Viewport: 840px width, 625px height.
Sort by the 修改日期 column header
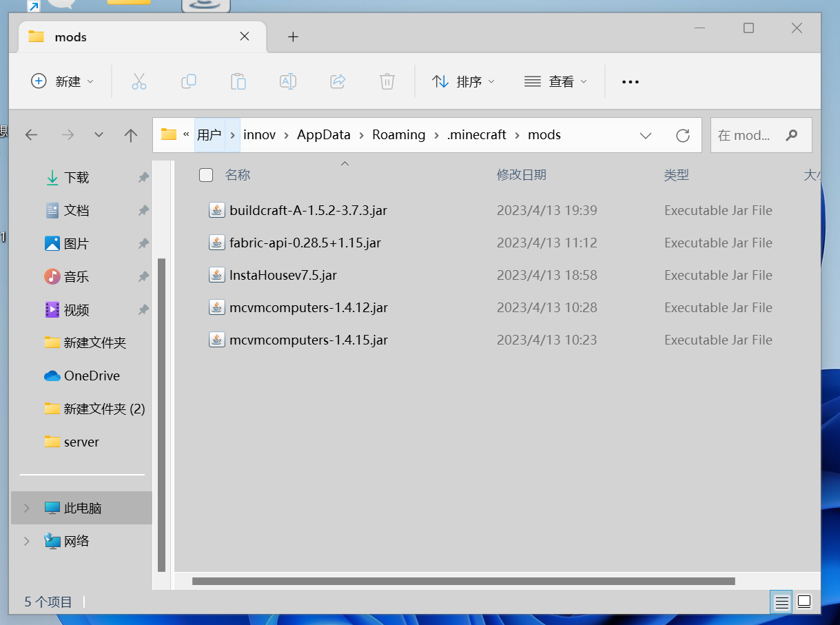522,175
